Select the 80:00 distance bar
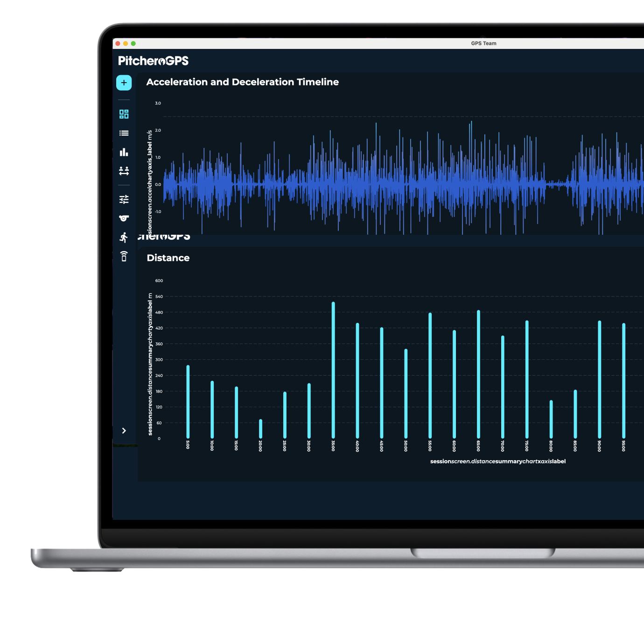644x644 pixels. (x=551, y=419)
